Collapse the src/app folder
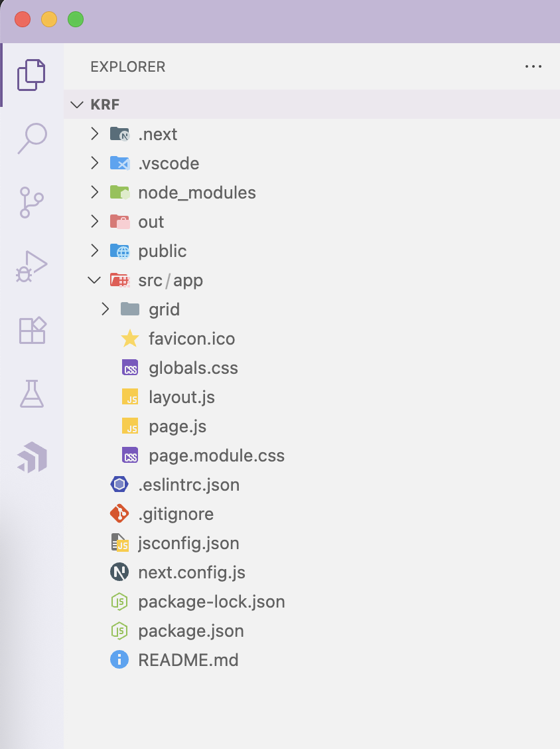The height and width of the screenshot is (749, 560). (x=95, y=280)
